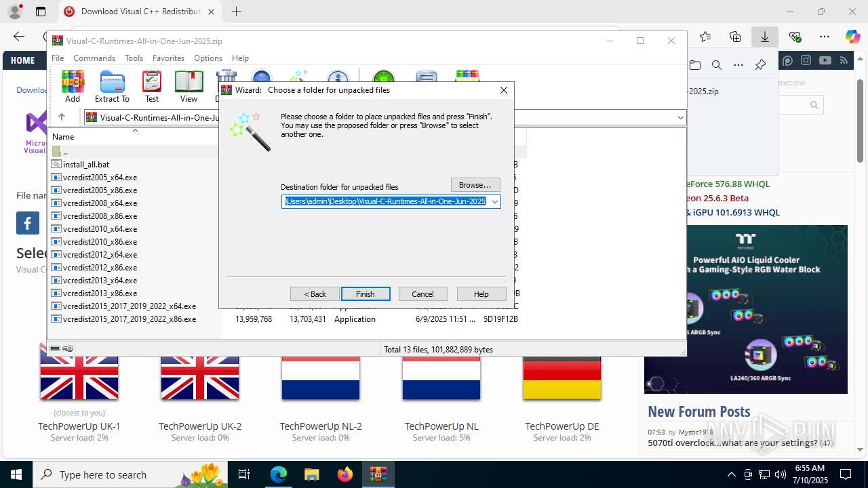Select vcredist2013_x86.exe in the list
Image resolution: width=868 pixels, height=488 pixels.
coord(100,293)
